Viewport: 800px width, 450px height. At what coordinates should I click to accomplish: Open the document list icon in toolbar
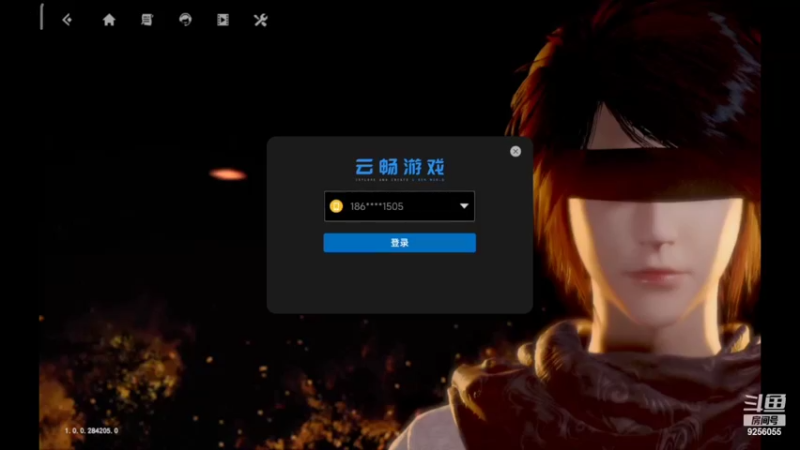click(147, 20)
